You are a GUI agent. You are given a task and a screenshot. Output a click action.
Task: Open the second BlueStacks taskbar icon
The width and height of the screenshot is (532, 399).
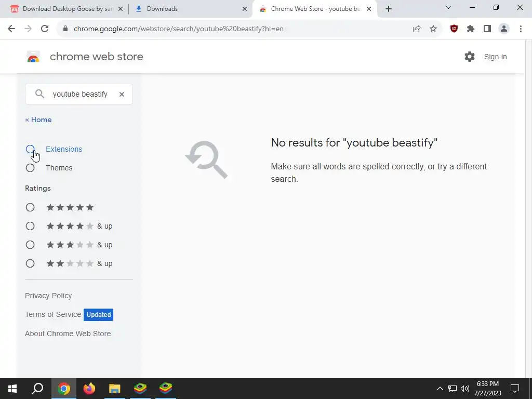166,389
